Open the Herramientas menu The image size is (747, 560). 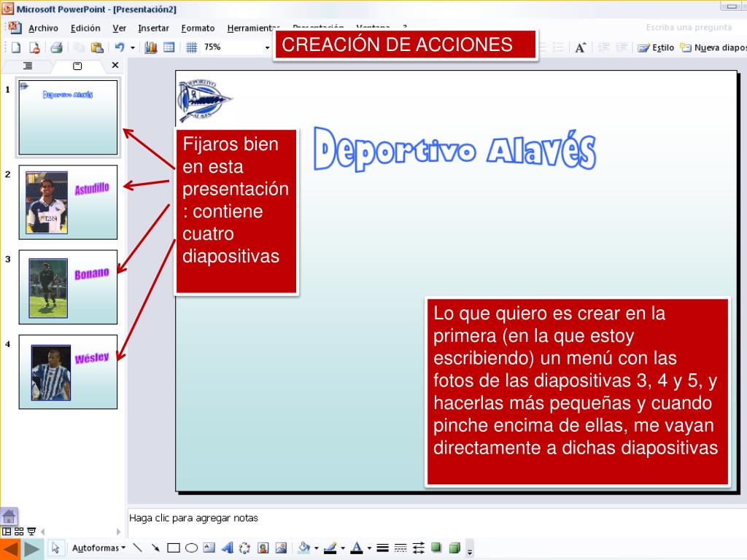pyautogui.click(x=252, y=28)
